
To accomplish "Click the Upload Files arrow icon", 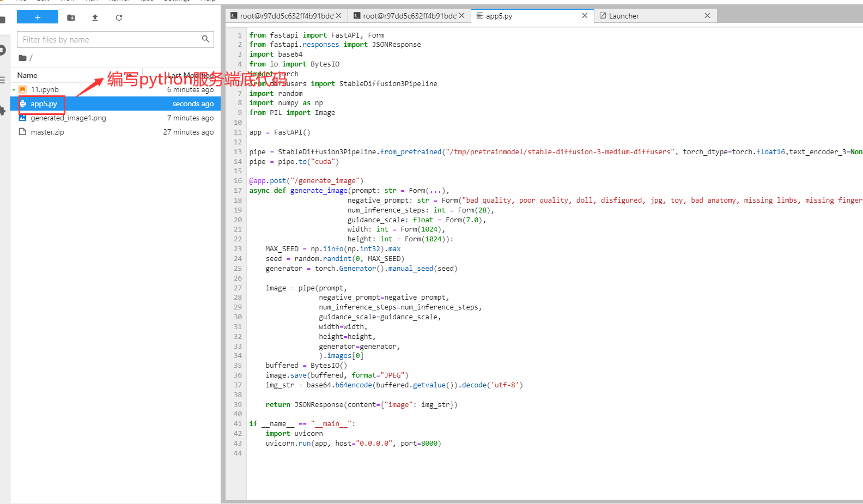I will point(95,17).
